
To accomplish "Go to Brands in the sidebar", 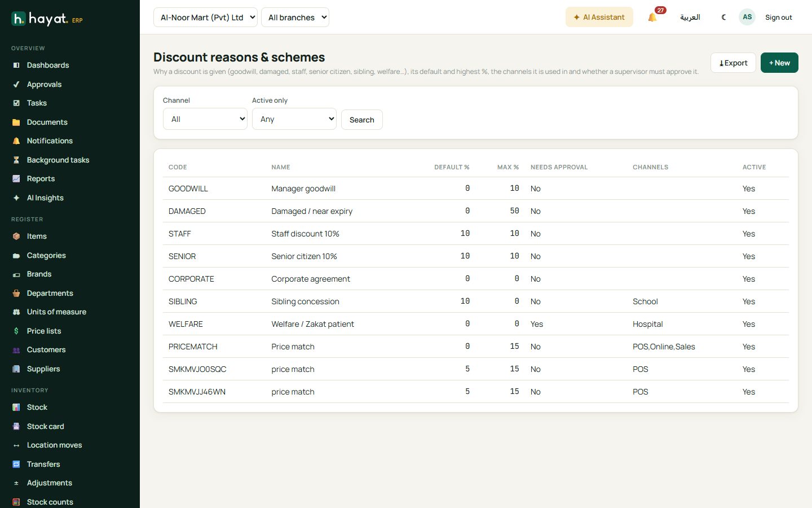I will pyautogui.click(x=39, y=274).
